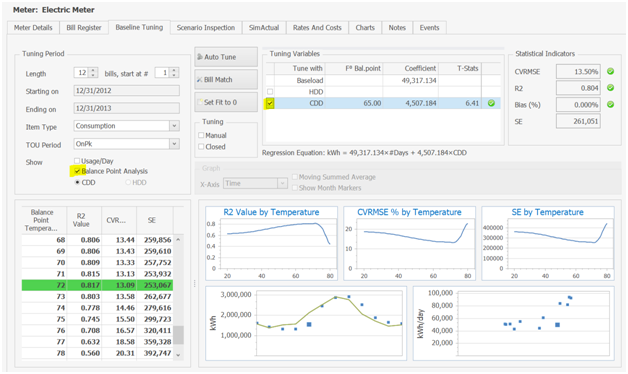Click the CVRMSE value field 13.50%
Screen dimensions: 628x374
[x=578, y=72]
